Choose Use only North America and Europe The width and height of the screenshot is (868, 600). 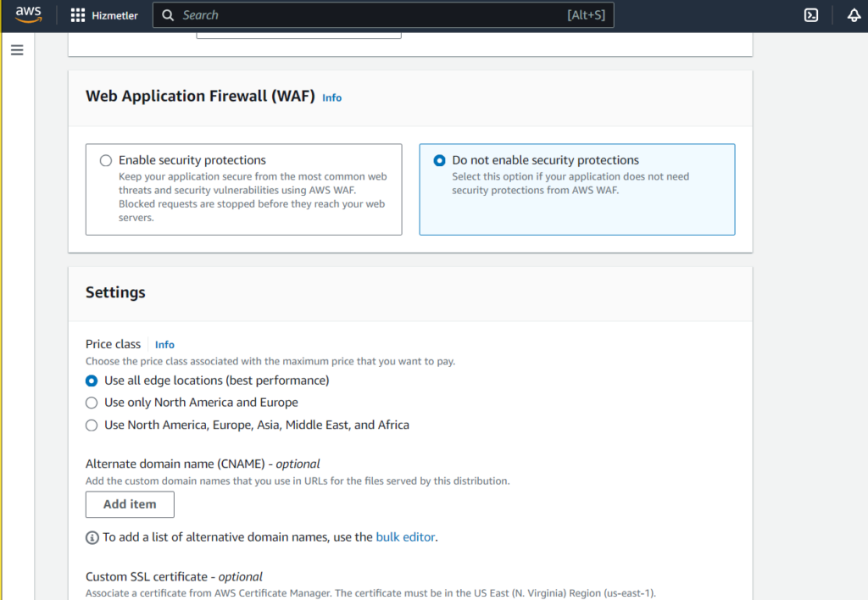92,403
